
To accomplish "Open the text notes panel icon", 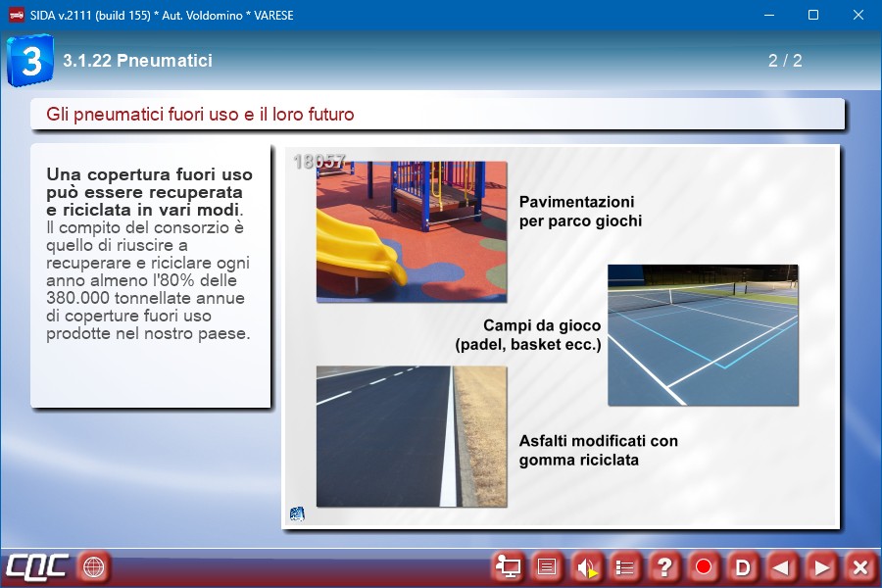I will click(x=547, y=566).
